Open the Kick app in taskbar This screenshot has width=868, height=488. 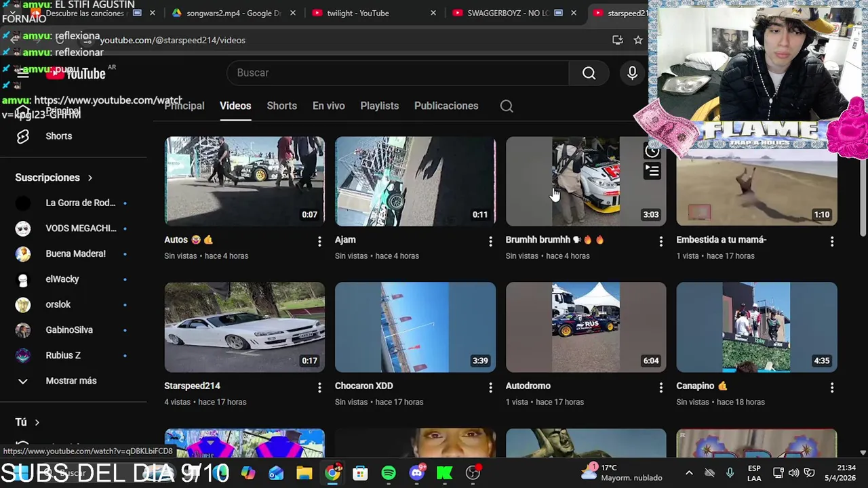click(x=445, y=473)
